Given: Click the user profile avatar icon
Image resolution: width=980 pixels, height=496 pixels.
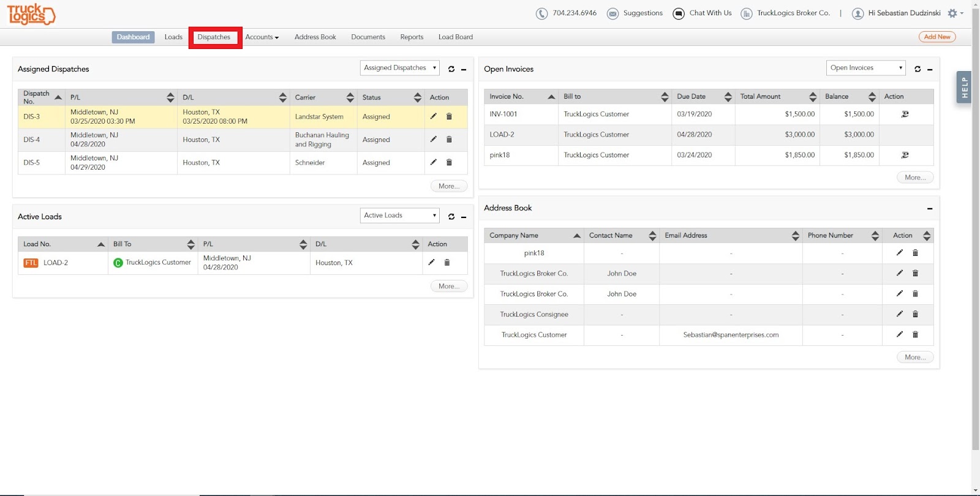Looking at the screenshot, I should coord(858,13).
